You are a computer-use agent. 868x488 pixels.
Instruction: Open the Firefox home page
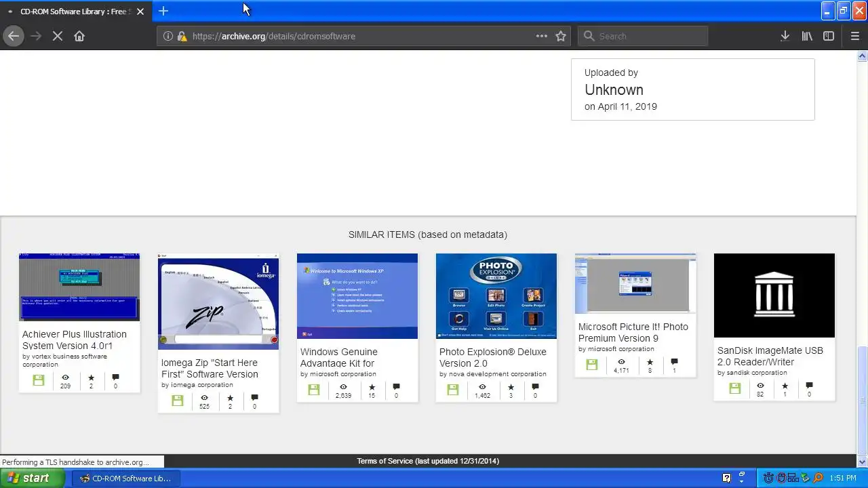click(79, 36)
